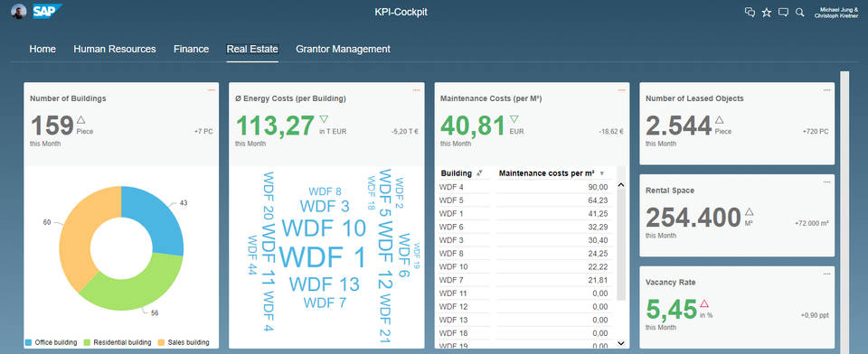Sort by the Building column icon

tap(479, 173)
